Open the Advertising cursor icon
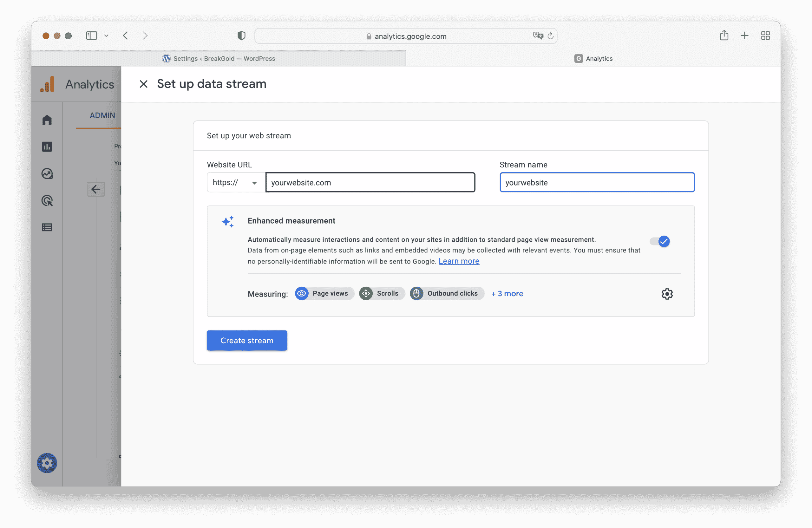Image resolution: width=812 pixels, height=528 pixels. tap(47, 200)
